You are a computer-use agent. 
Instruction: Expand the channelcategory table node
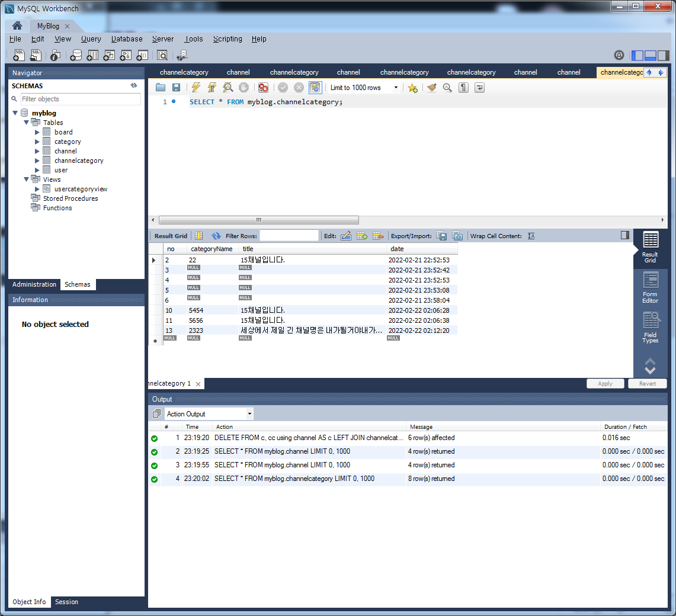coord(37,161)
